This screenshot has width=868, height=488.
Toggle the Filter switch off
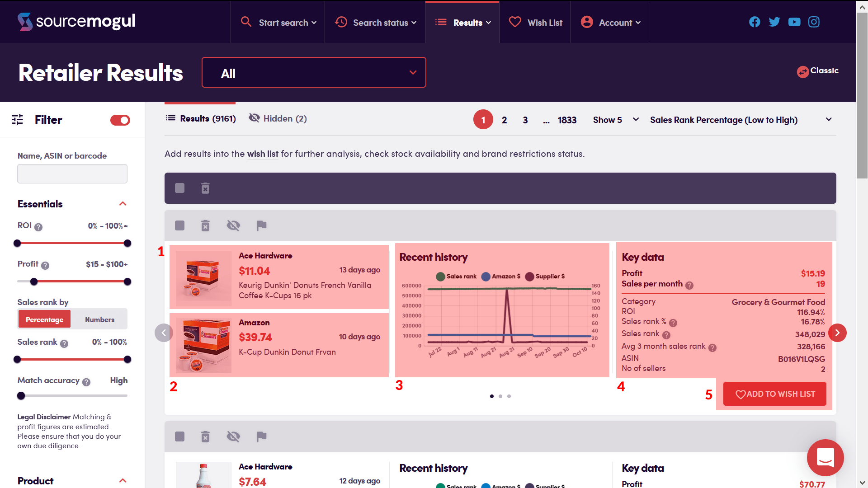pos(120,120)
